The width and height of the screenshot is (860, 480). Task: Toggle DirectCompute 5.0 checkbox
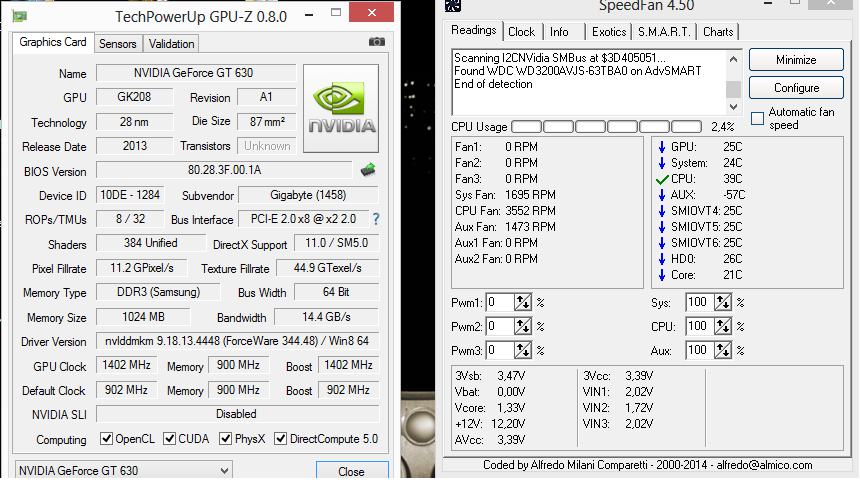point(280,439)
